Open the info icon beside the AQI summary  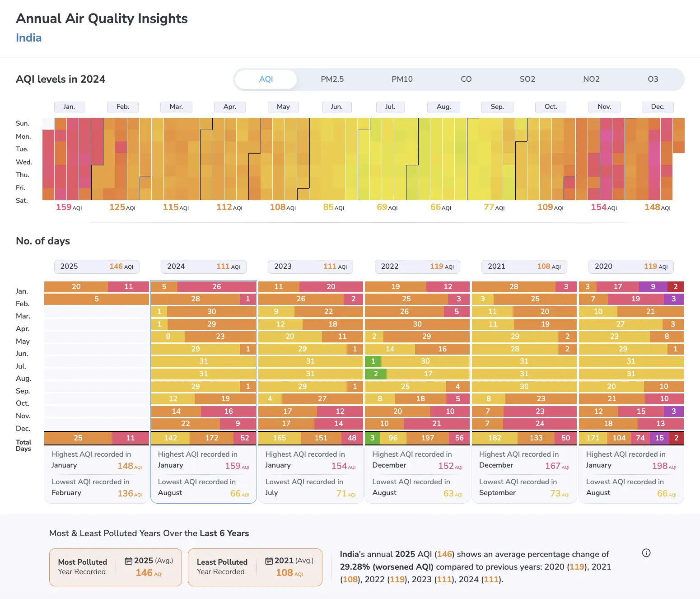pos(646,553)
